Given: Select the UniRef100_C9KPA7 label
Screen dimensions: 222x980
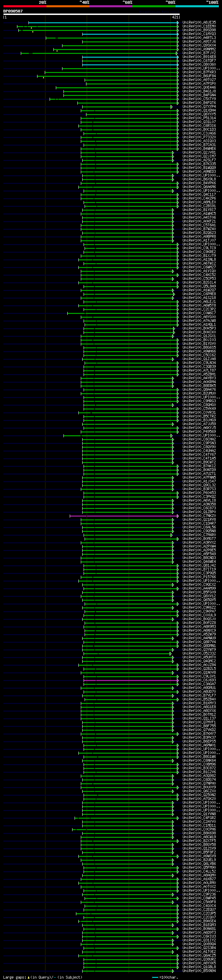Looking at the screenshot, I should tap(199, 612).
